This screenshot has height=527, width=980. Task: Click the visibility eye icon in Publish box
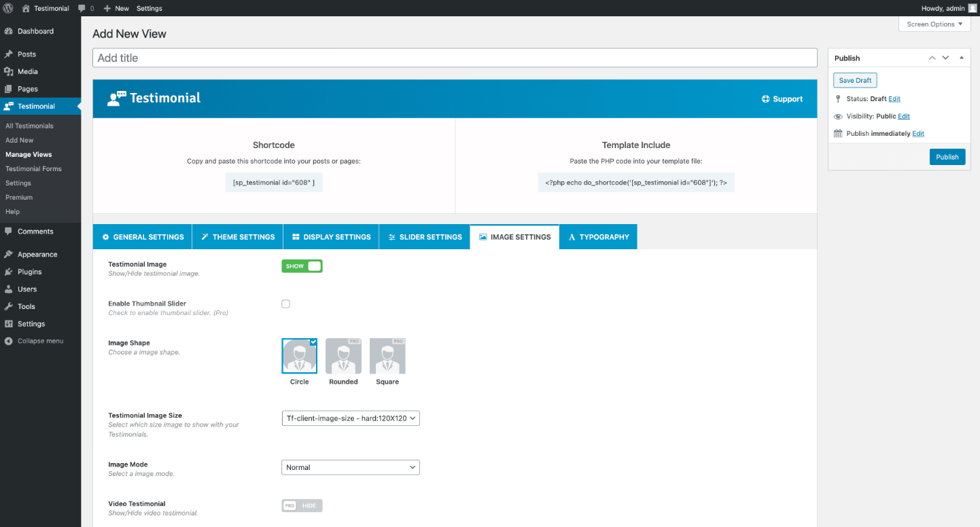[x=838, y=117]
